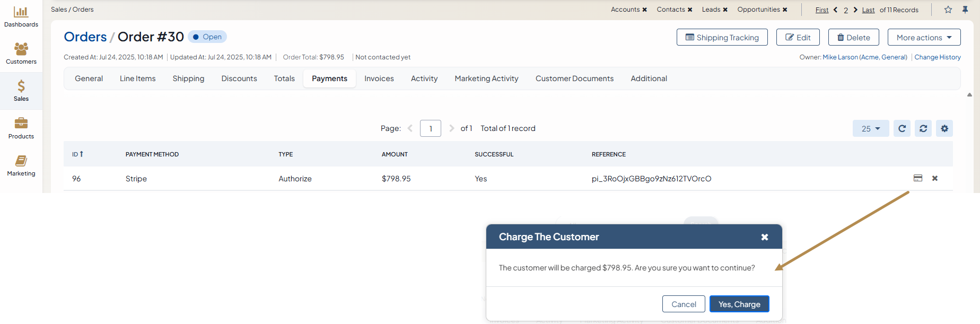Screen dimensions: 980x324
Task: Open the Marketing sidebar menu
Action: point(21,165)
